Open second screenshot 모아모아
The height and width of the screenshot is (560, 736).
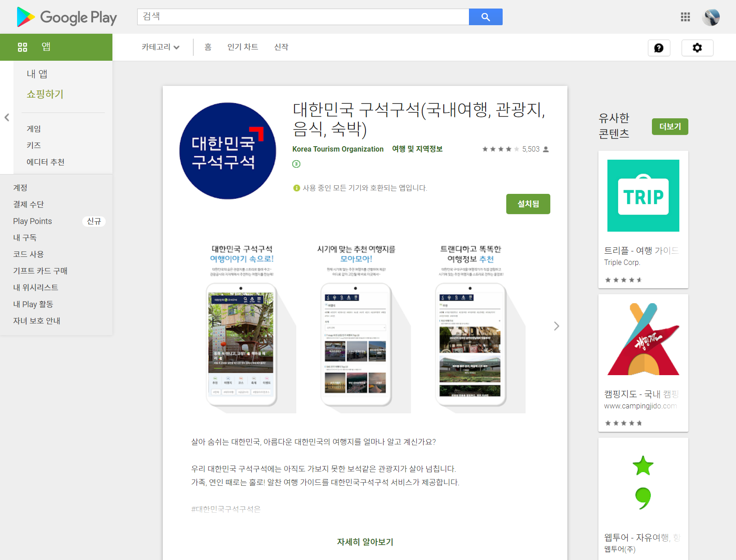pyautogui.click(x=356, y=328)
